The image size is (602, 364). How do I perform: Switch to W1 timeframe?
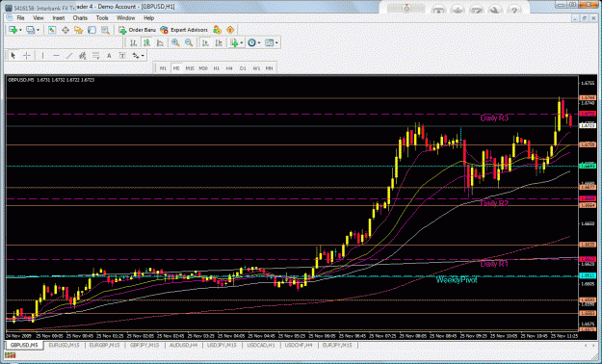(x=256, y=68)
